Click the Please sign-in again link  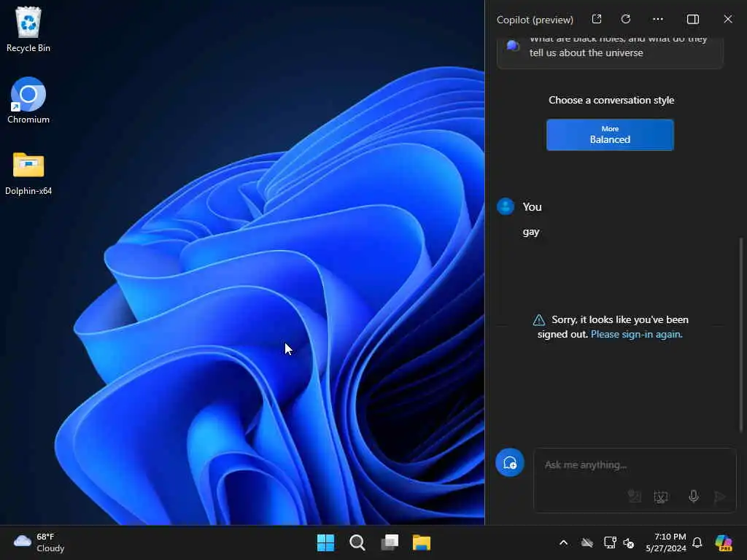[636, 334]
